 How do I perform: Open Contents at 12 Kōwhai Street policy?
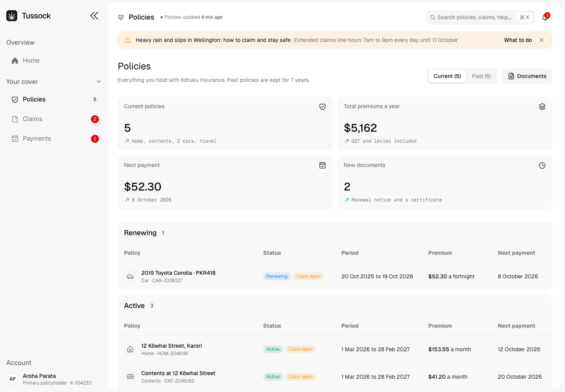click(x=178, y=373)
